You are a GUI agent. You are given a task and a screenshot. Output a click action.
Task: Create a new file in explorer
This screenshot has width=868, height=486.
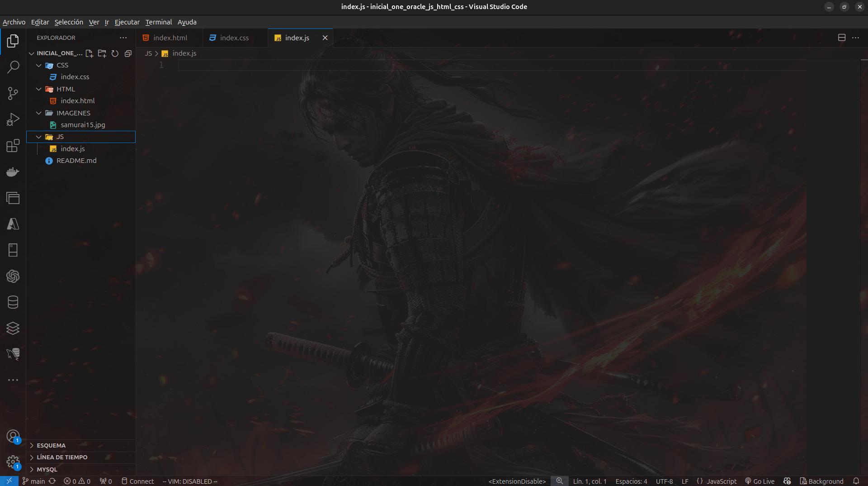click(89, 53)
